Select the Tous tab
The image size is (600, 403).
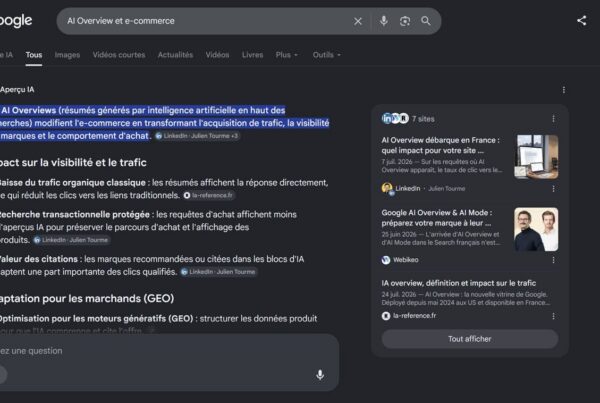(34, 55)
